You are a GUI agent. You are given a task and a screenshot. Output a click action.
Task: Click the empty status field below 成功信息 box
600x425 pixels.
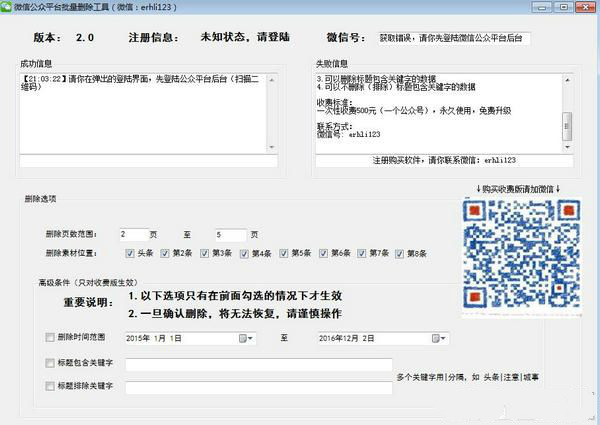pos(148,161)
